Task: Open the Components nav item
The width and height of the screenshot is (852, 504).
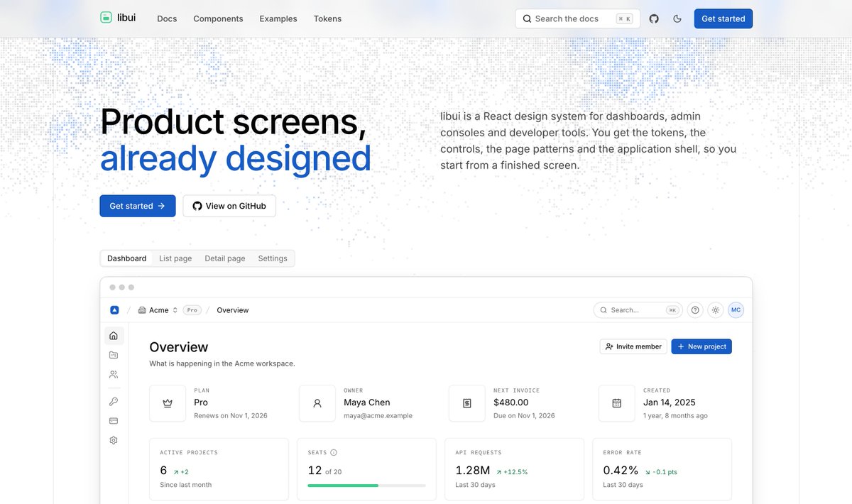Action: 218,18
